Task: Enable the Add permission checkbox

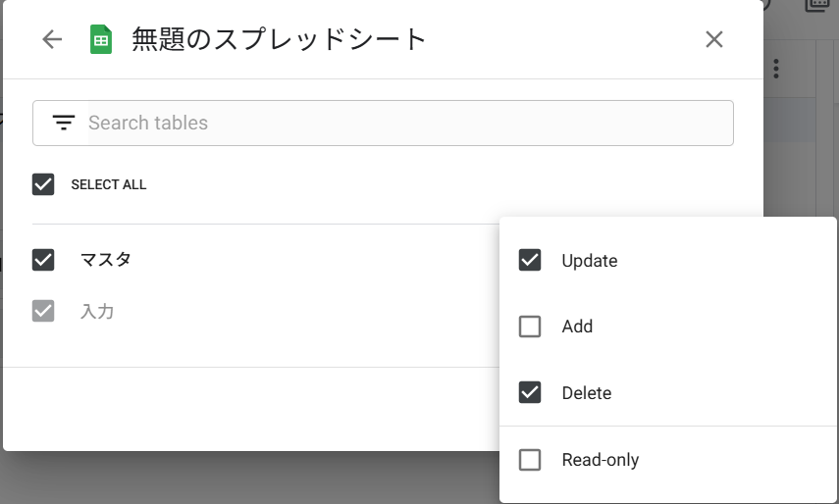Action: pyautogui.click(x=530, y=327)
